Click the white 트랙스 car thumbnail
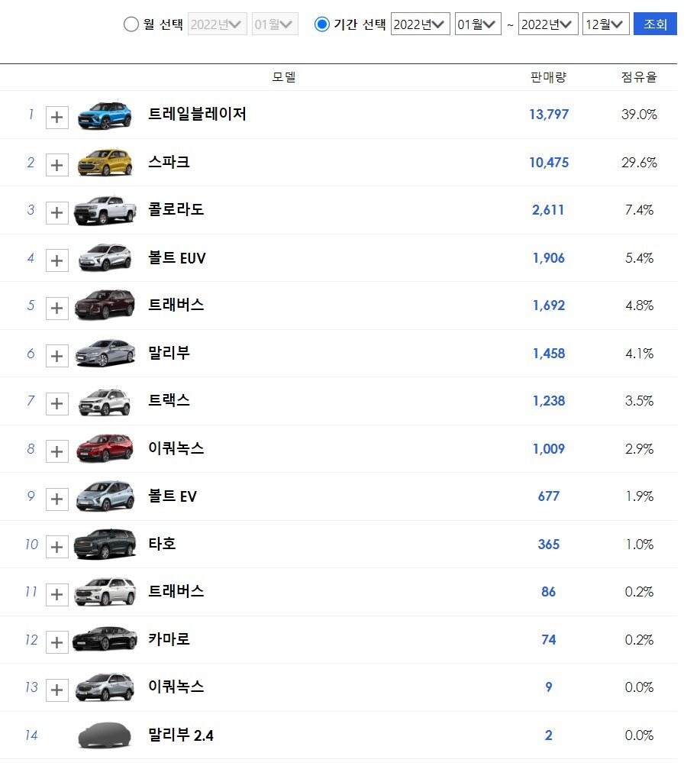The image size is (700, 766). pos(105,402)
